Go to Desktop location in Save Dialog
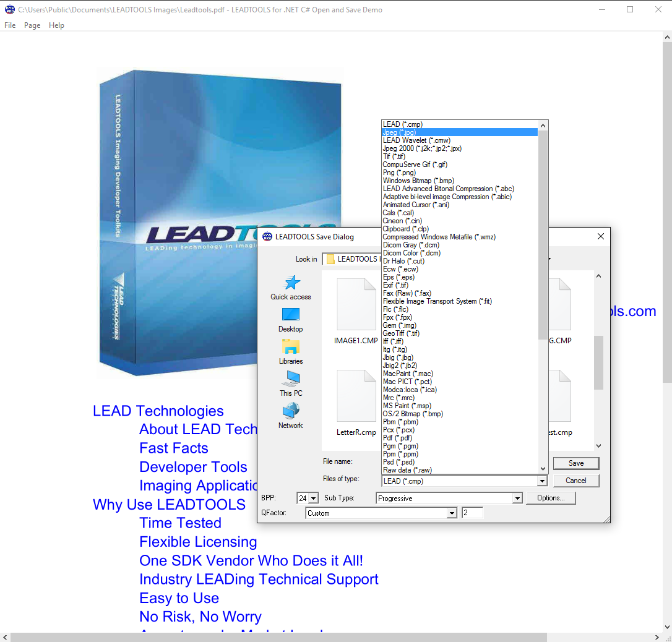 coord(291,320)
